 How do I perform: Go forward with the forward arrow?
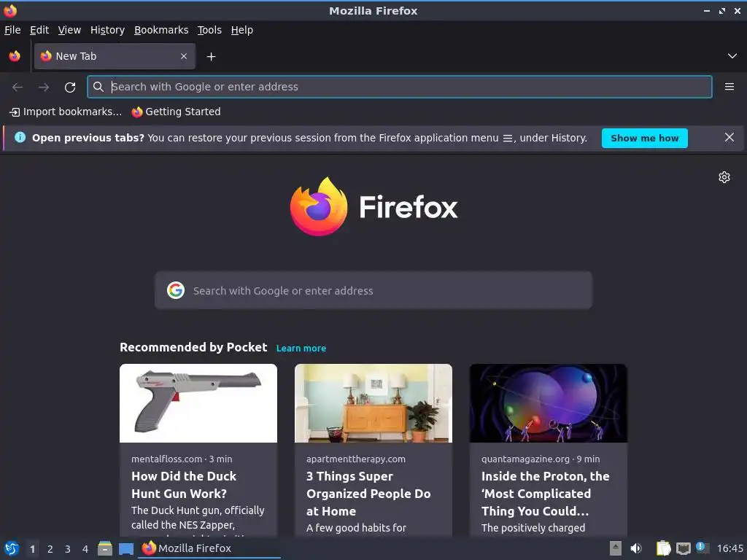coord(44,87)
